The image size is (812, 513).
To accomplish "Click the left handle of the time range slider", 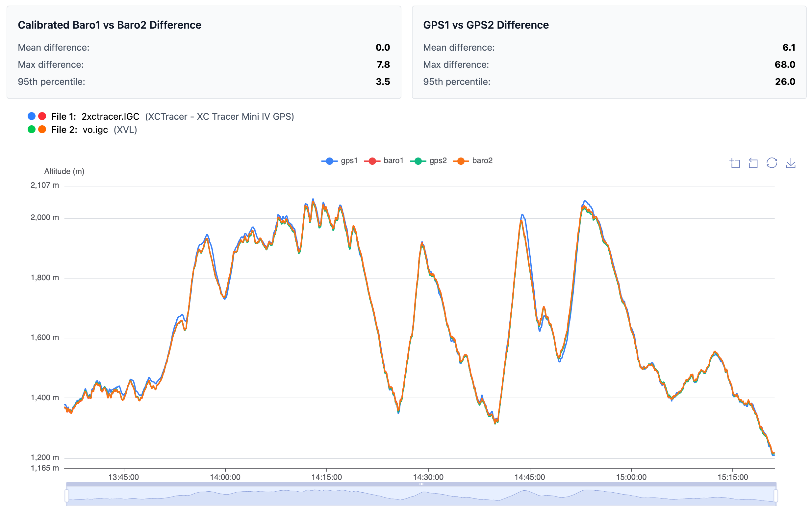I will pos(67,496).
